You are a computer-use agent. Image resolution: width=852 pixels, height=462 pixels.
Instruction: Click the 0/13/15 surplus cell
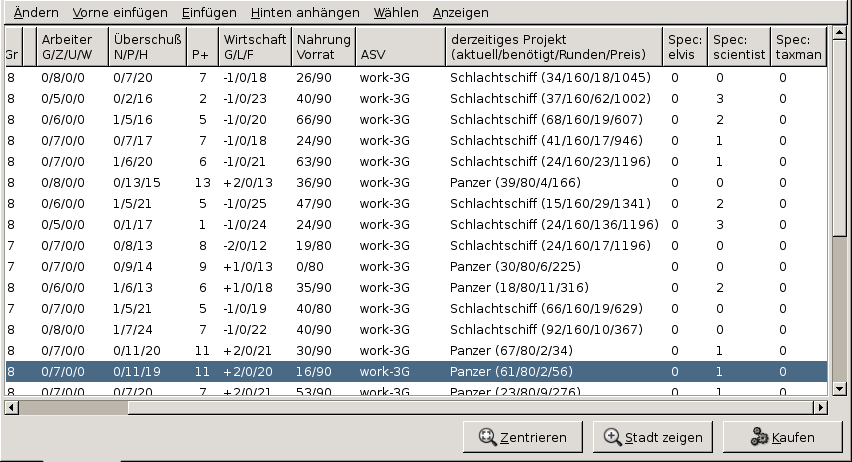137,183
